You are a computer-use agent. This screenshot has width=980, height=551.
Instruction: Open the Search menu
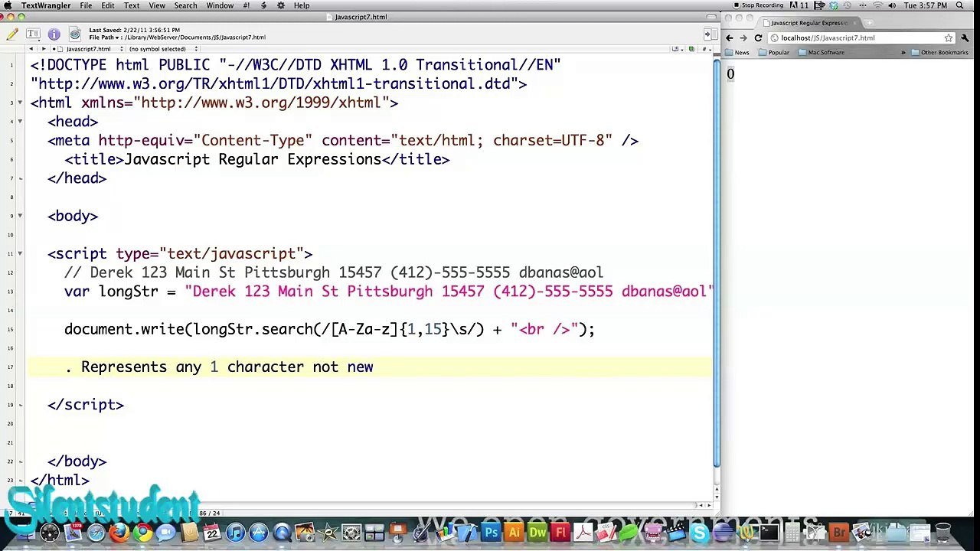point(185,5)
